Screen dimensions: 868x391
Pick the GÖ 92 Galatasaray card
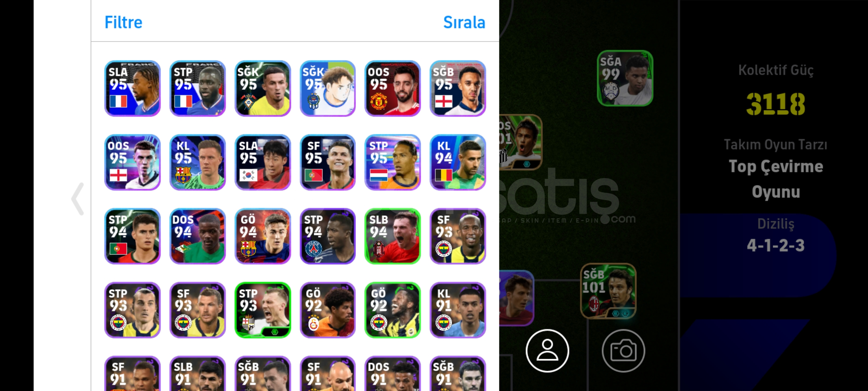[x=328, y=310]
